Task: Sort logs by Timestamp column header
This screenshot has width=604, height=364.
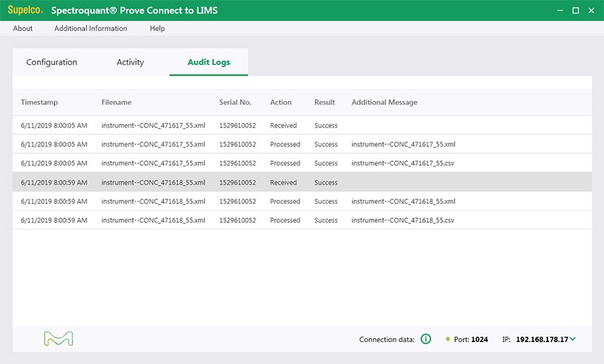Action: pos(39,102)
